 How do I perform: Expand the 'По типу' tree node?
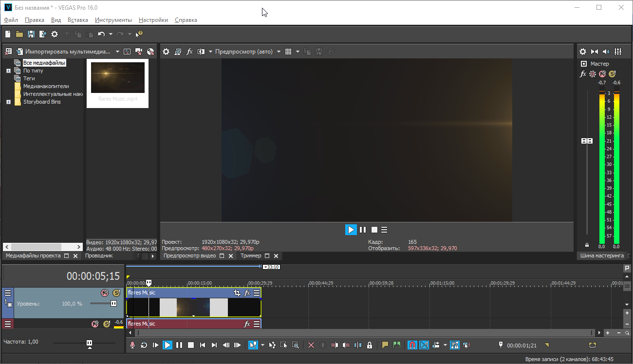[x=8, y=71]
